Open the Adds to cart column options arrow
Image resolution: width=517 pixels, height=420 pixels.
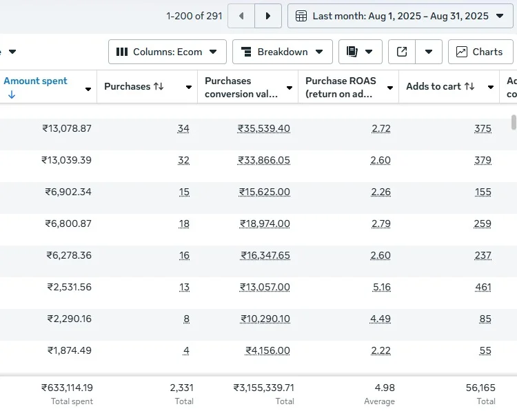[491, 88]
